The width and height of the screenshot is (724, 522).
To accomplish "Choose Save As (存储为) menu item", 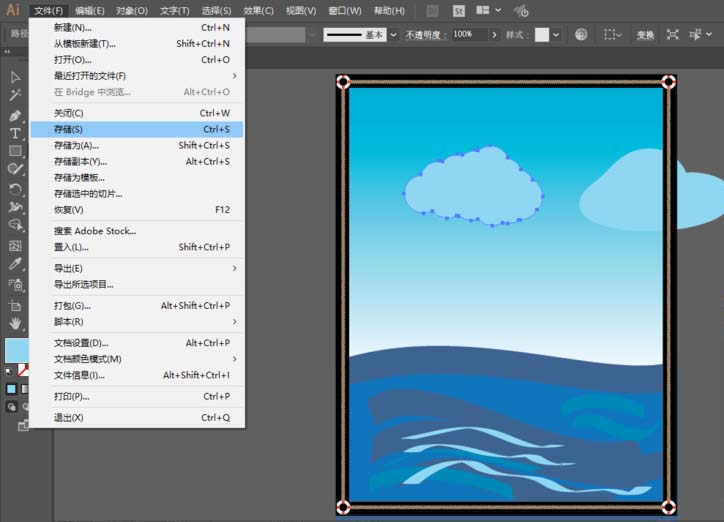I will (x=76, y=145).
